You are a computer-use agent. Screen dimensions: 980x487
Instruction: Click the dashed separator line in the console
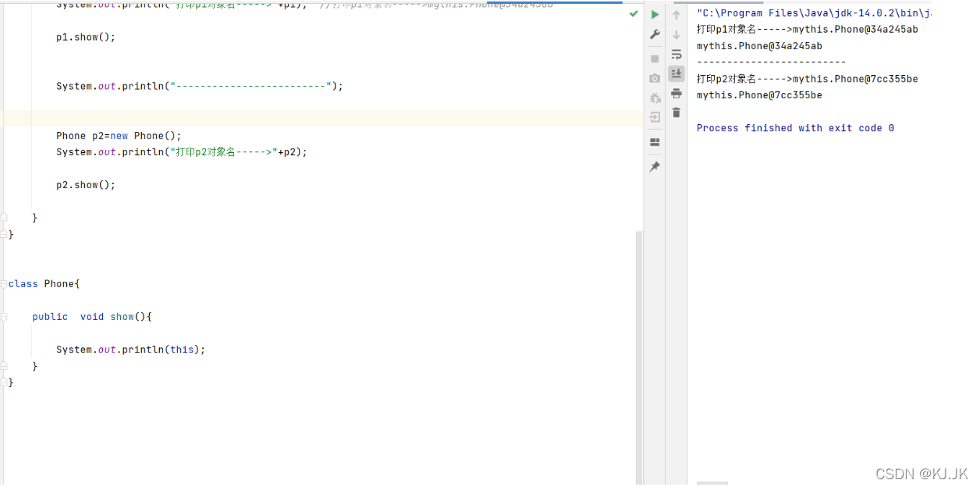point(771,62)
